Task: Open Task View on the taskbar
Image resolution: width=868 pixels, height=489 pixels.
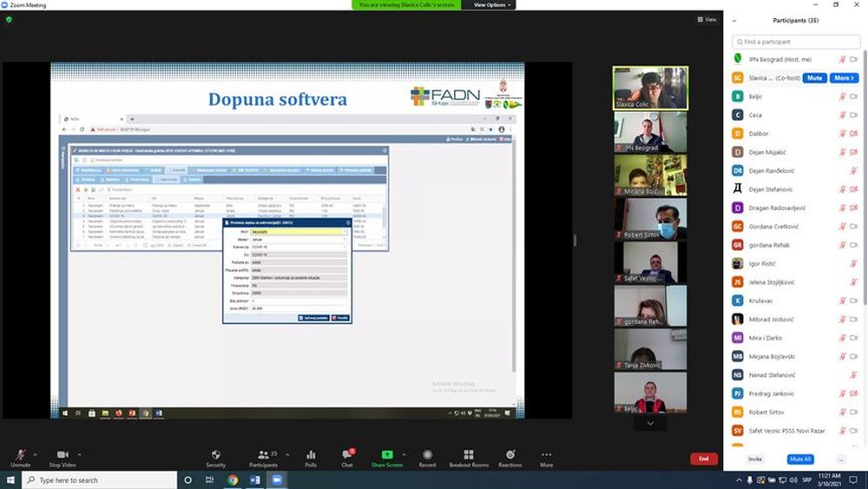Action: pyautogui.click(x=209, y=480)
